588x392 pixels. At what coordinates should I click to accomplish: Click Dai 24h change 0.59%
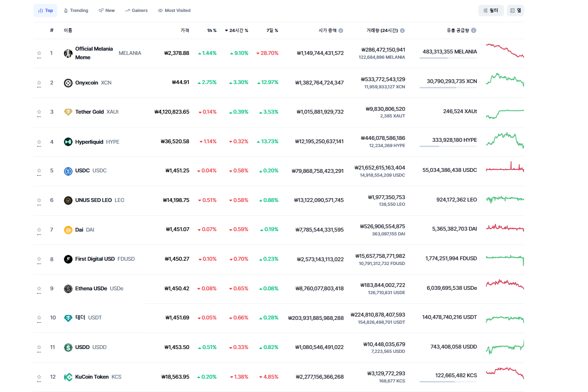[x=239, y=230]
